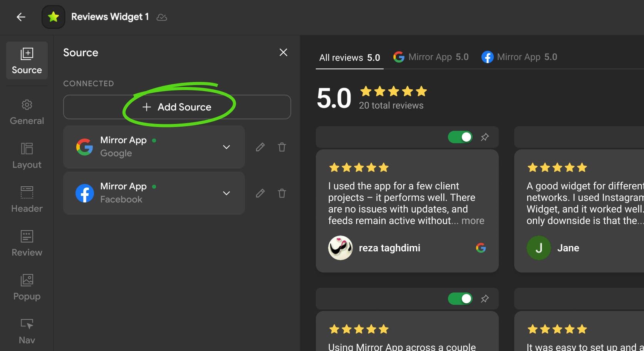Expand review text via 'more' link

tap(473, 221)
